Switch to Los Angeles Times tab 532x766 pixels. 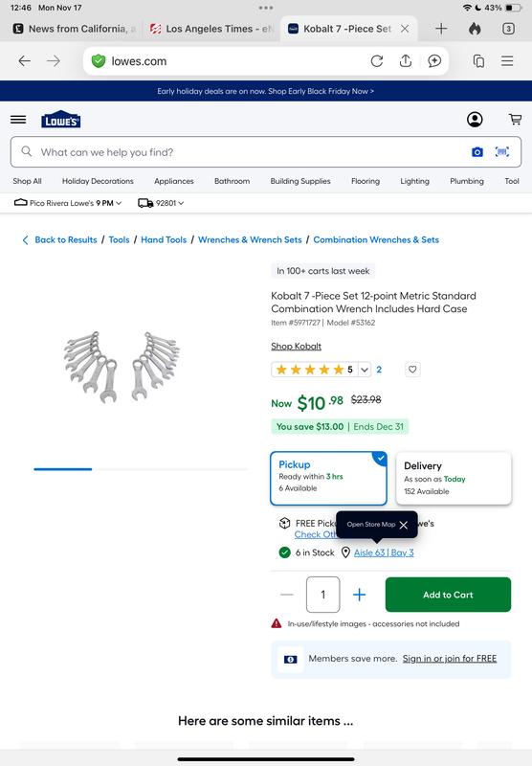(211, 29)
